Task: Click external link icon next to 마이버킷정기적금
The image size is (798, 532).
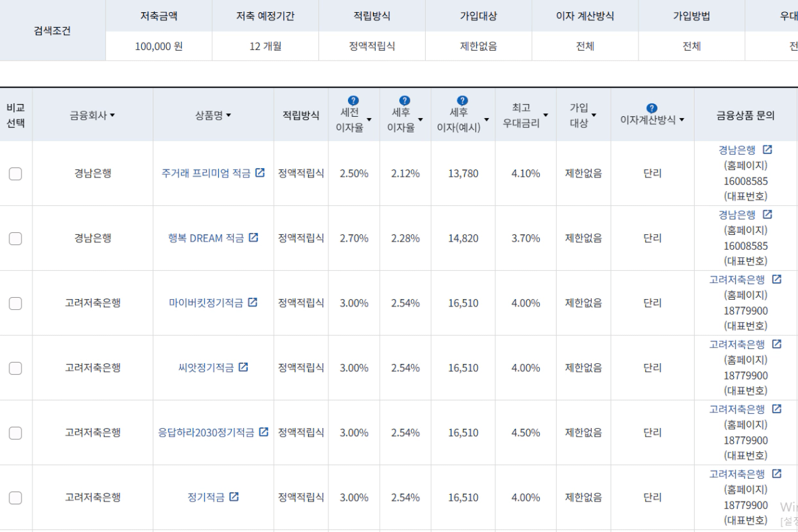Action: click(x=253, y=302)
